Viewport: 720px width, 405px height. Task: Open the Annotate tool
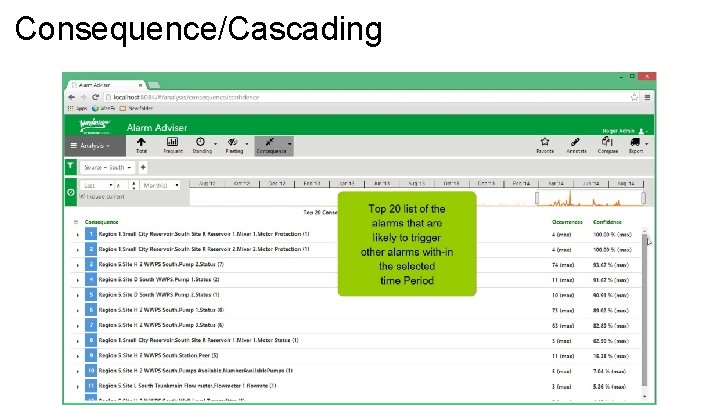click(x=576, y=146)
